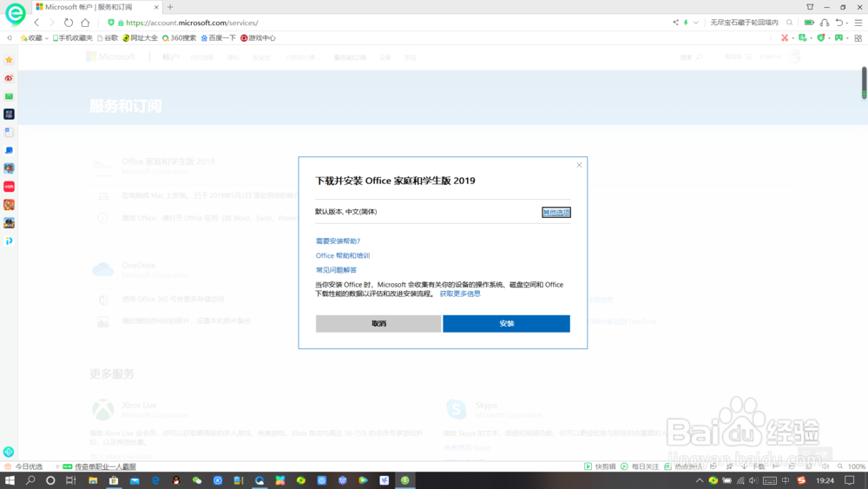Click the red scissors screenshot icon
This screenshot has width=868, height=489.
pos(785,37)
